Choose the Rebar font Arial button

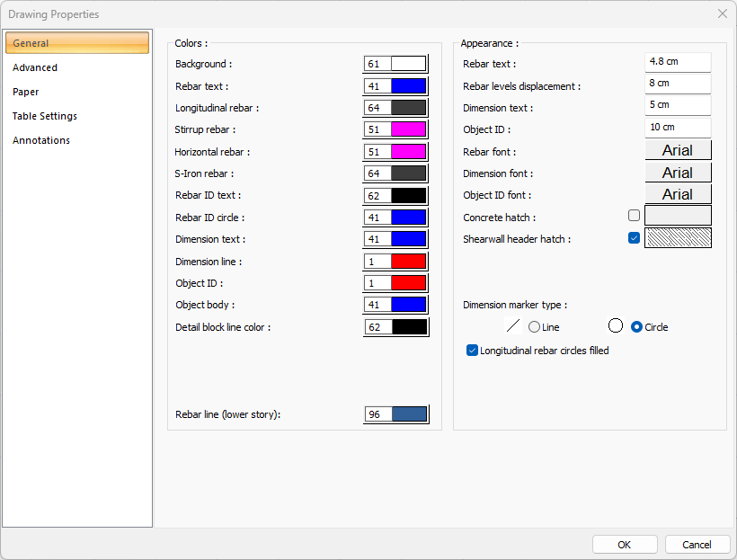point(678,150)
